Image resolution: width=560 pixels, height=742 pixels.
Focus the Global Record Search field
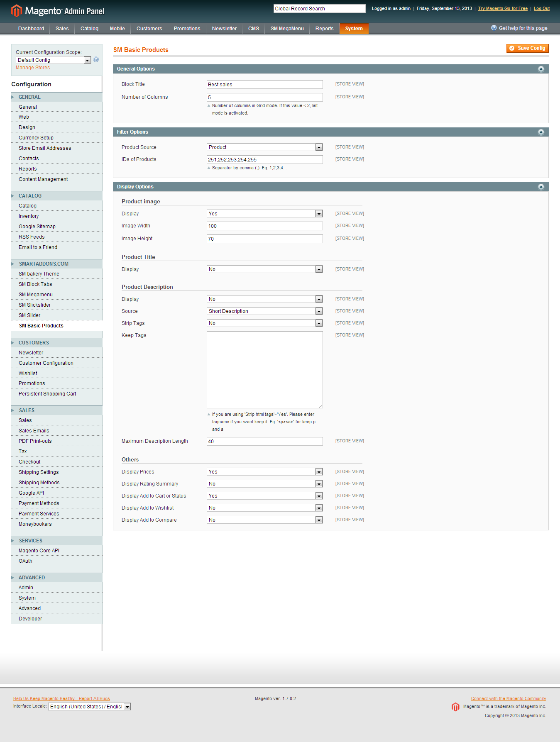pyautogui.click(x=319, y=8)
